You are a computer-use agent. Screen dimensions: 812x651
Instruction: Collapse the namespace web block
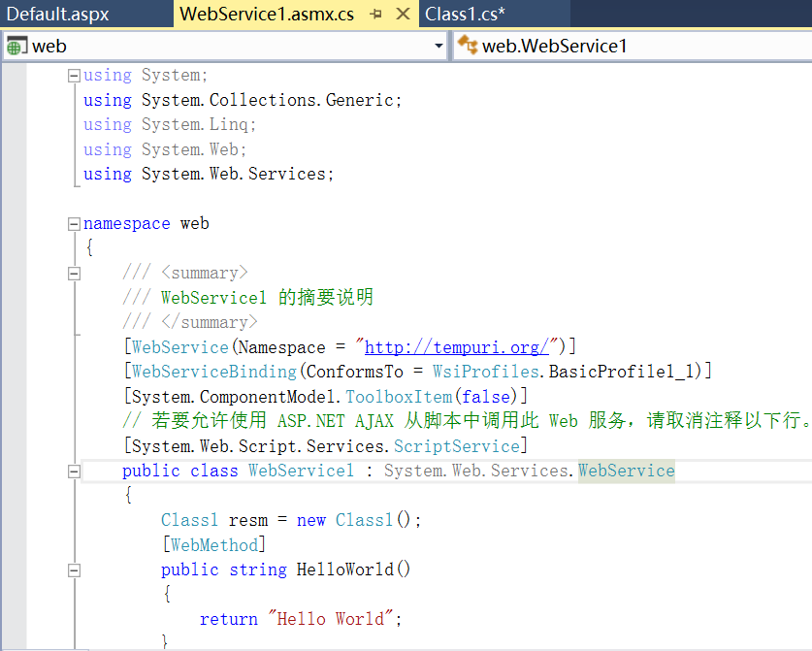pos(75,224)
